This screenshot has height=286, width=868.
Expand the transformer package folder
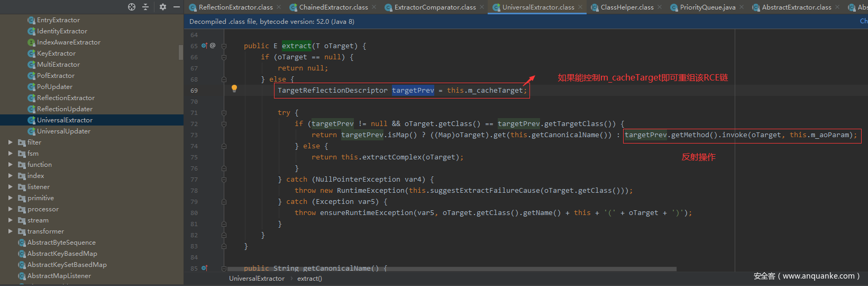[x=10, y=231]
